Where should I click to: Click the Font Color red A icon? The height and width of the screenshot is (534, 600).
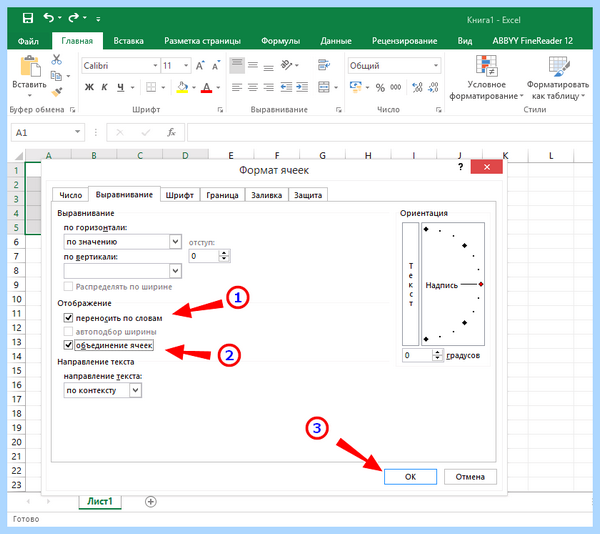207,87
